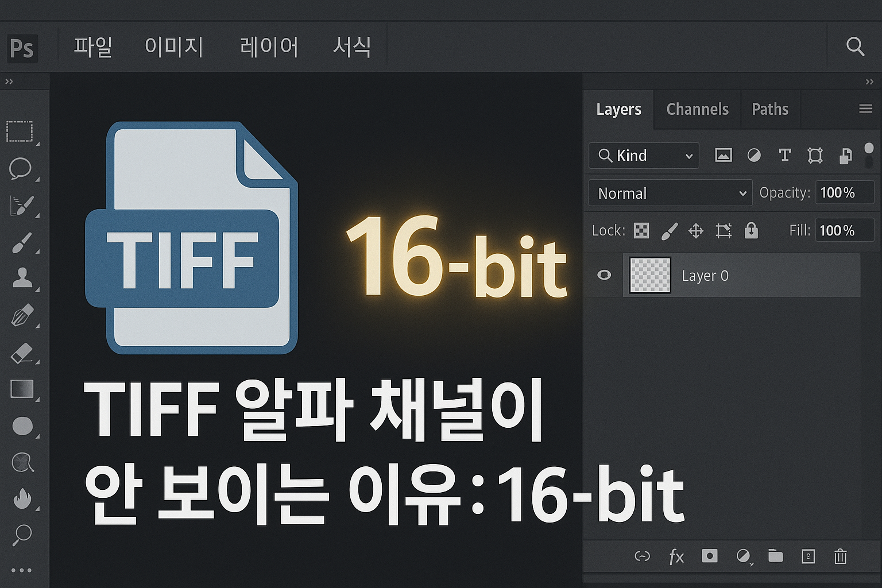Lock all padlock icon
882x588 pixels.
pos(751,230)
